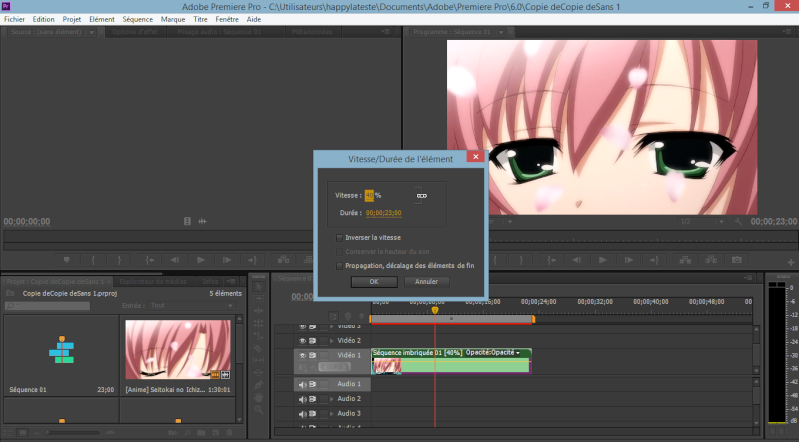Open Source panel dropdown arrow

click(92, 32)
